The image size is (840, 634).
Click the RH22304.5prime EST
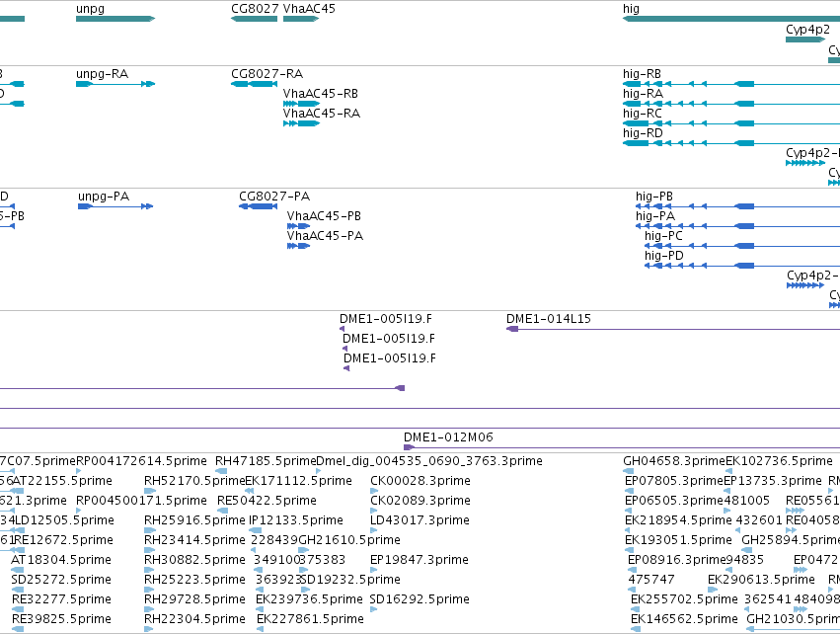click(x=149, y=629)
